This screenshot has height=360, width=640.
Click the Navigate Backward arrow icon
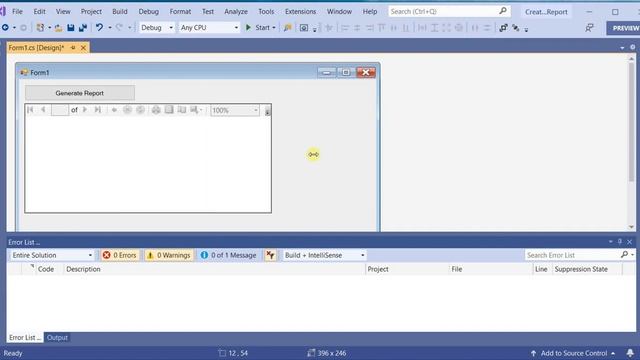pyautogui.click(x=5, y=28)
